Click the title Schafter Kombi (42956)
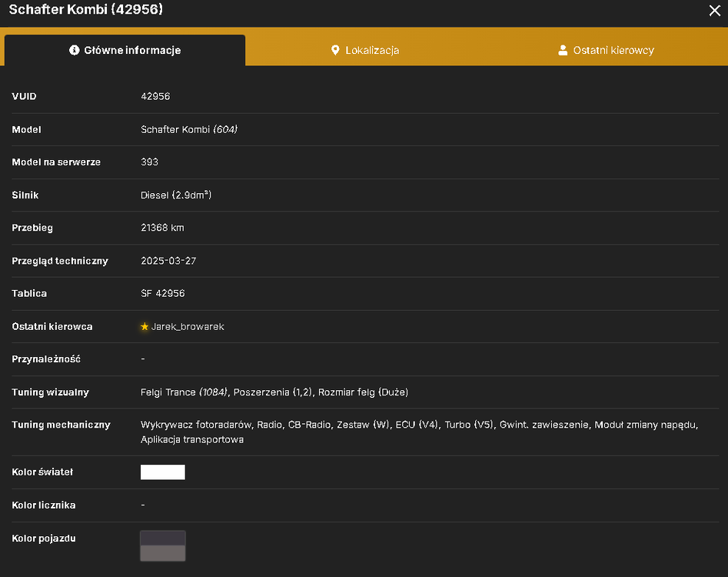This screenshot has height=577, width=728. click(86, 9)
